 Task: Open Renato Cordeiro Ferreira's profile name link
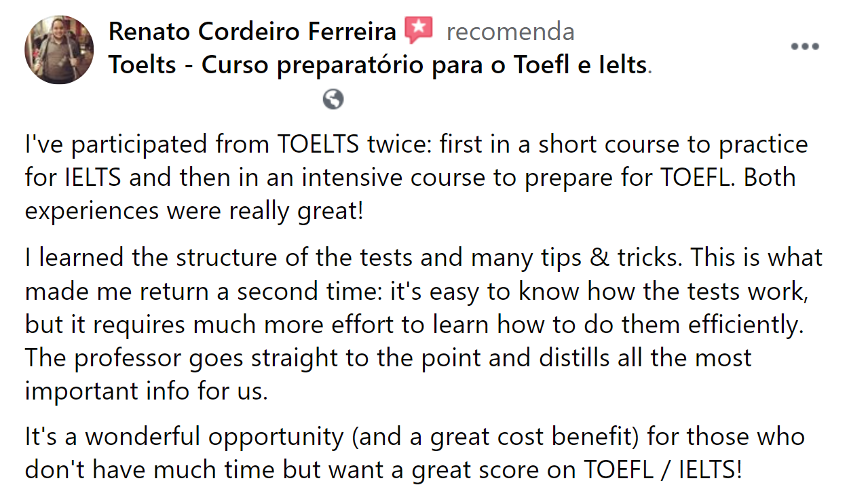252,31
